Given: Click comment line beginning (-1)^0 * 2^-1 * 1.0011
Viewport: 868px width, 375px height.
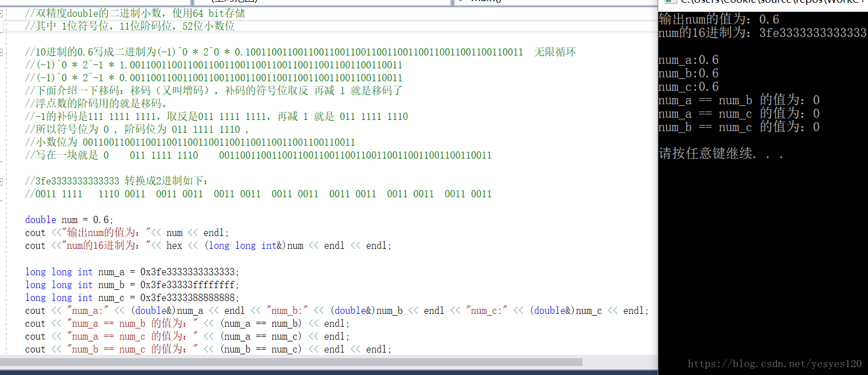Looking at the screenshot, I should tap(214, 65).
